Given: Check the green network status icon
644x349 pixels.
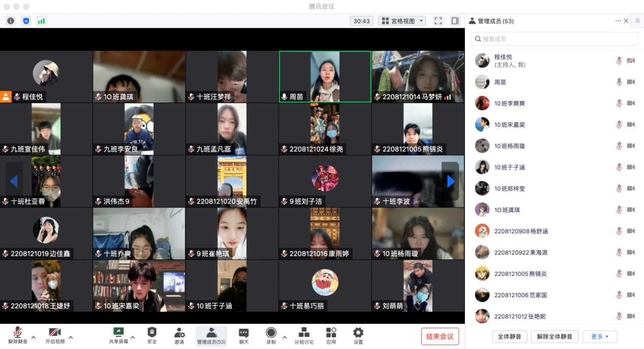Looking at the screenshot, I should [x=41, y=21].
